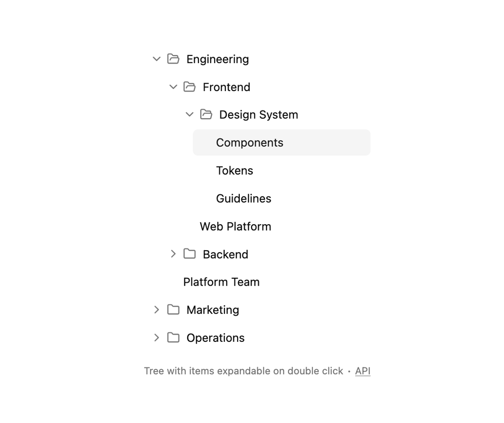The width and height of the screenshot is (504, 423).
Task: Collapse the Frontend chevron arrow
Action: 173,87
